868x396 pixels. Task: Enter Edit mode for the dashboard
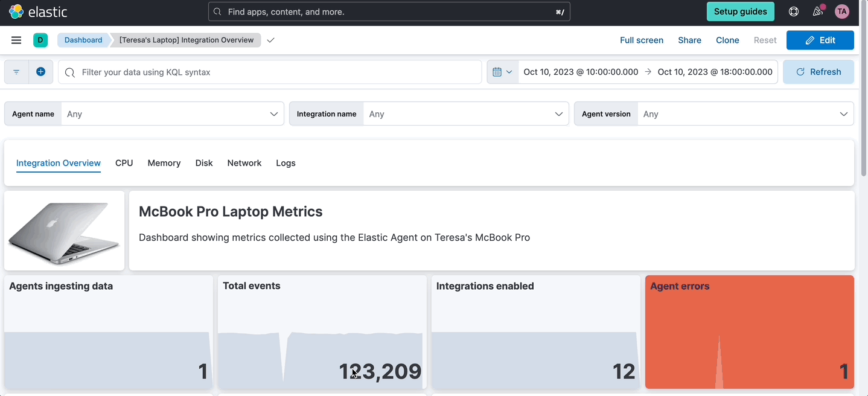point(820,40)
